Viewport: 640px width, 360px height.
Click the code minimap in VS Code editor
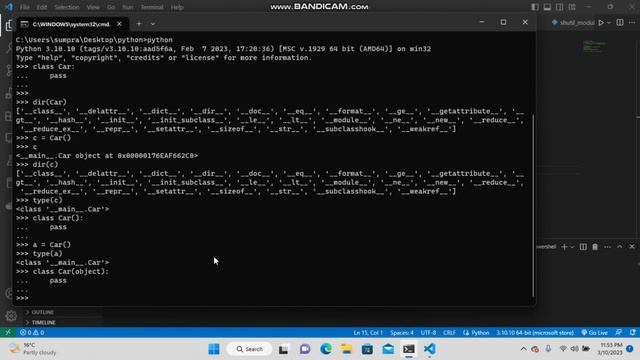[594, 46]
